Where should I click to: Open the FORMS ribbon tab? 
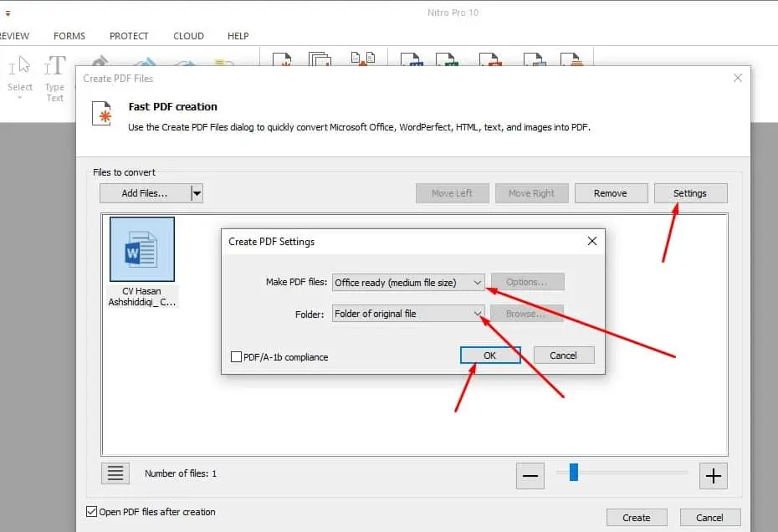tap(69, 36)
